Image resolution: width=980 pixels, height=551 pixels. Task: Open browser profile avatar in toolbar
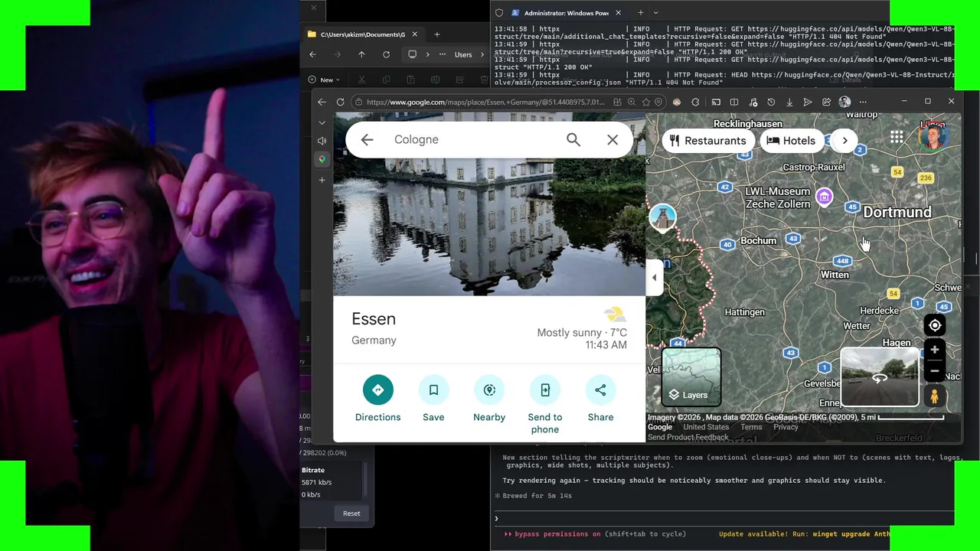coord(844,102)
